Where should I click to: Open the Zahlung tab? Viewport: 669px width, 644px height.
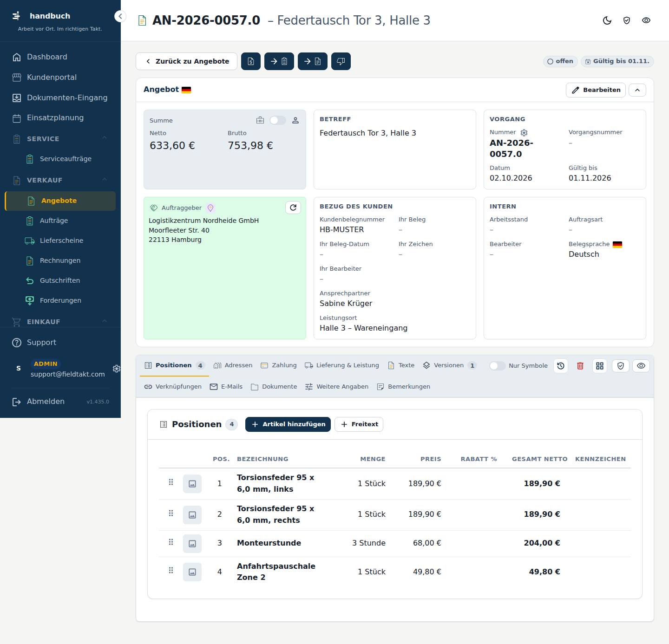coord(279,365)
